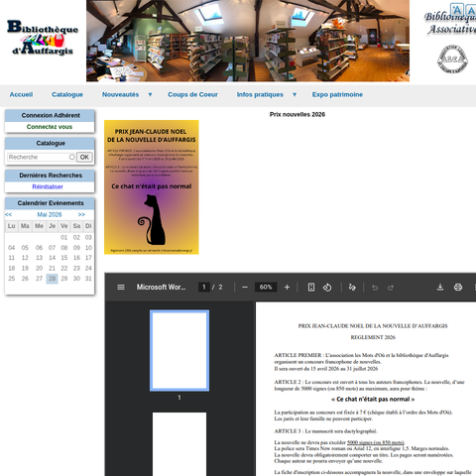Click the Microsoft Wor... document title
This screenshot has width=476, height=476.
pos(161,287)
